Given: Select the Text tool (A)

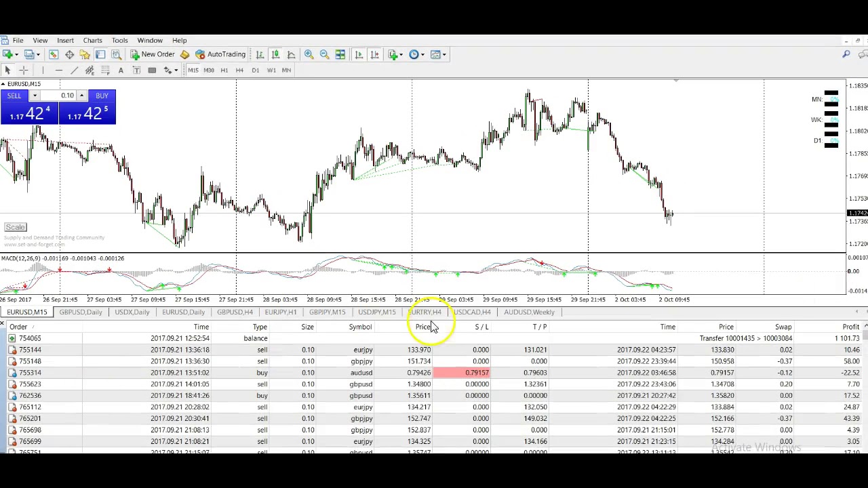Looking at the screenshot, I should tap(121, 70).
